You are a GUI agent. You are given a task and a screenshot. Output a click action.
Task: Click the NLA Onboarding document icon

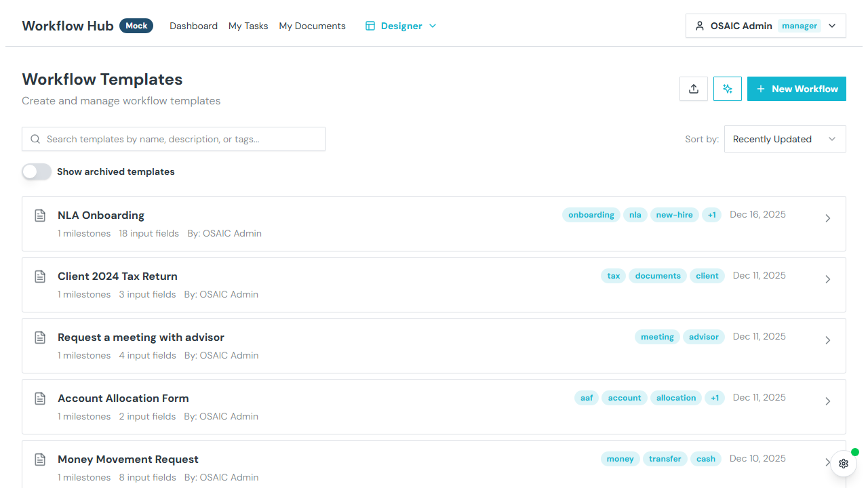coord(41,216)
